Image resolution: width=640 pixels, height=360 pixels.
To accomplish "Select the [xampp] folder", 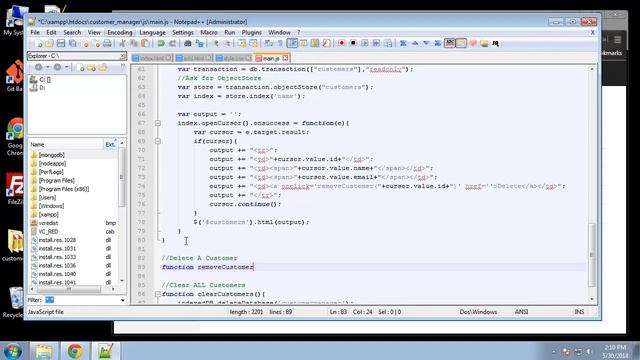I will click(48, 214).
